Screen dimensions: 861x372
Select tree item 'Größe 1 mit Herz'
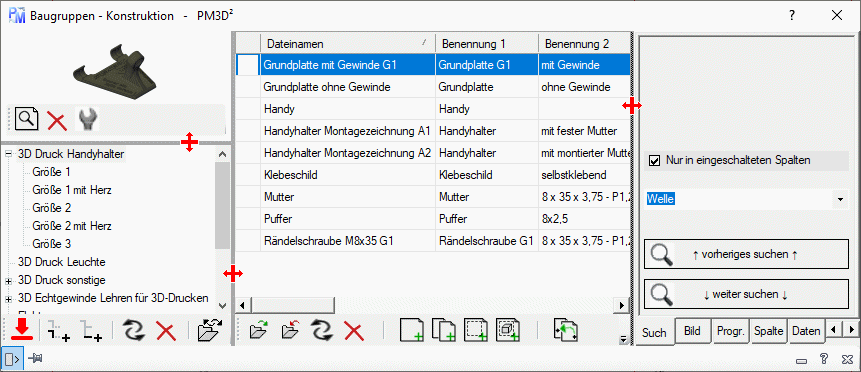(x=72, y=190)
